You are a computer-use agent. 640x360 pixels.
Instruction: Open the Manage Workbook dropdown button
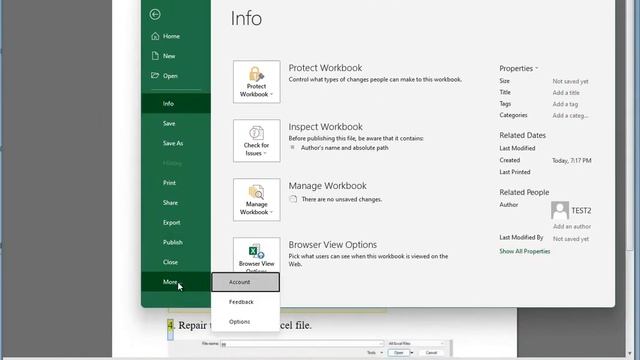(257, 200)
